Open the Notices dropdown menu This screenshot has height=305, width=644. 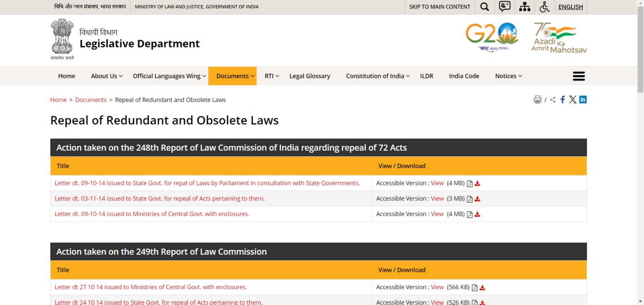(508, 76)
